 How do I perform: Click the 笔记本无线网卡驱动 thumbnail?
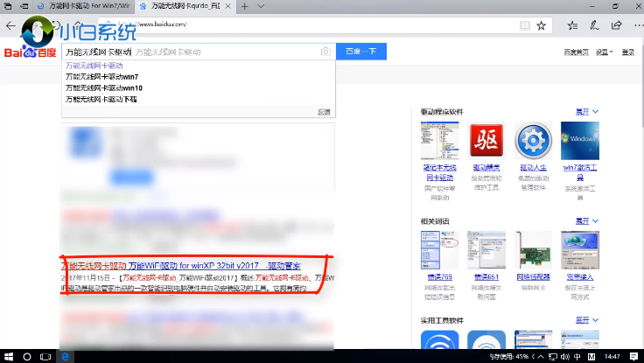(x=439, y=141)
